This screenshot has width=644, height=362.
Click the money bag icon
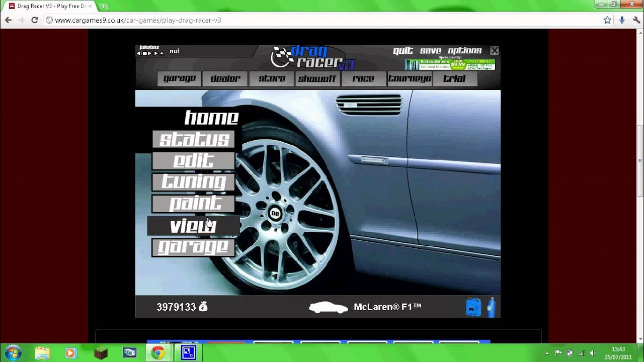click(x=203, y=307)
